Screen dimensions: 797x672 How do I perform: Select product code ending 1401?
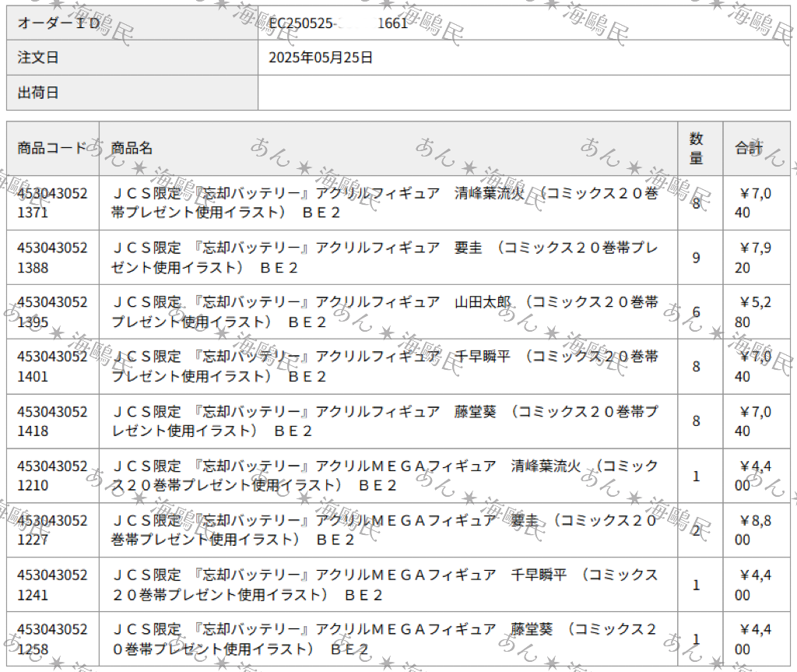point(52,366)
